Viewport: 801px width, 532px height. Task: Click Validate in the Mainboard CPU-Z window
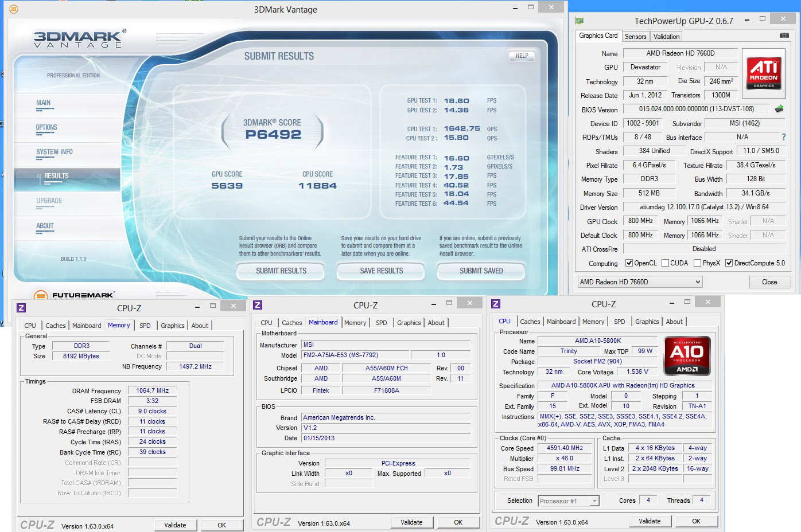[x=411, y=522]
